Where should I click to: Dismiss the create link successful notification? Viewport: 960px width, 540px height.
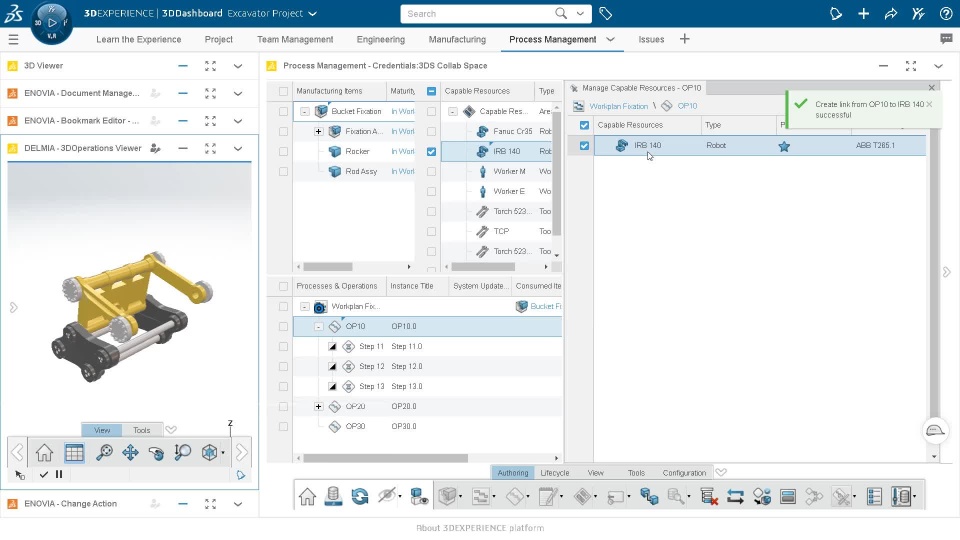929,104
